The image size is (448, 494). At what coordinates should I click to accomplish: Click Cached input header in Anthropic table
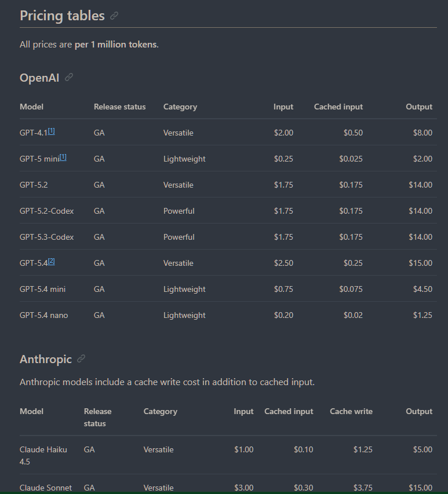point(289,411)
